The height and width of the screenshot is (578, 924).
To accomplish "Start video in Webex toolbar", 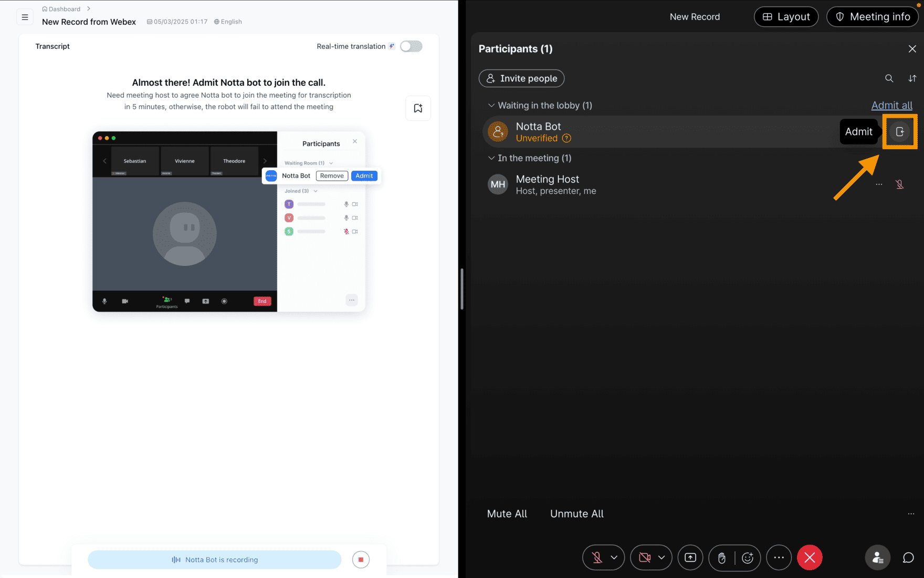I will (x=645, y=558).
